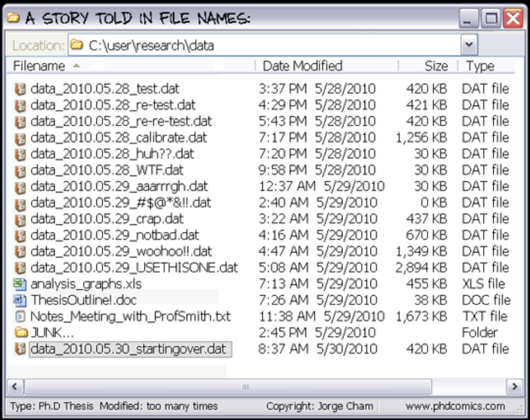Click the Filename sort arrow indicator

76,66
